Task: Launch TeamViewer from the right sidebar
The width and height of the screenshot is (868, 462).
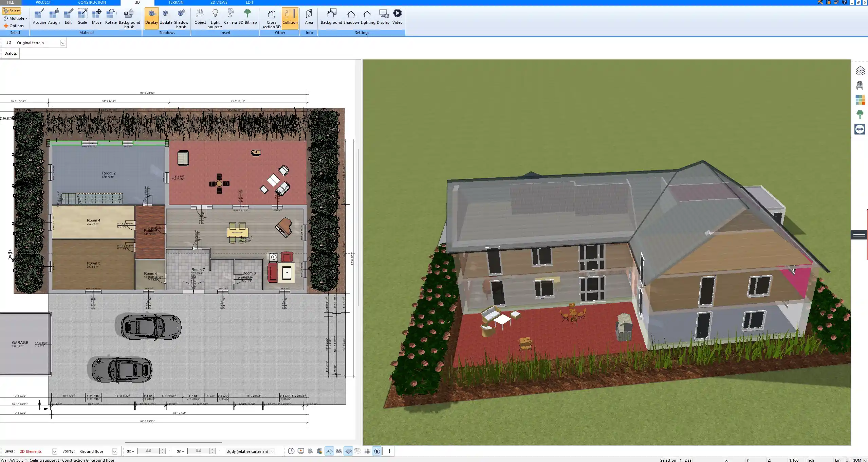Action: tap(860, 129)
